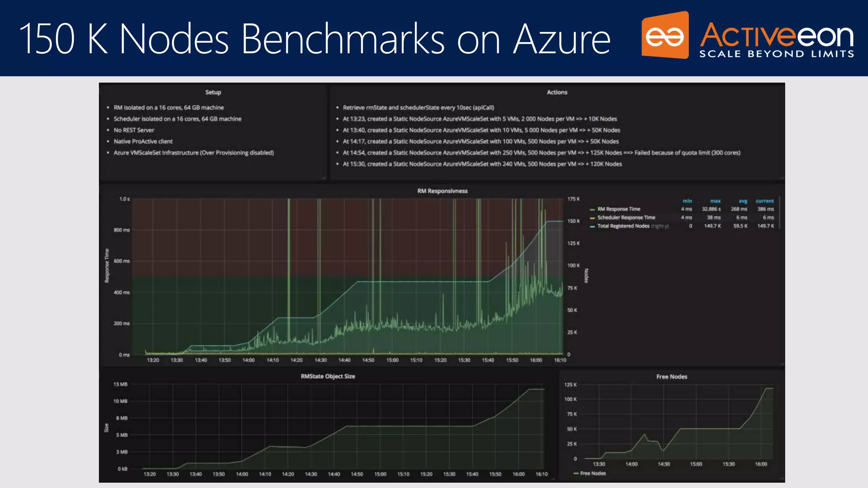Click the '175 K' tick on the nodes axis

(573, 199)
